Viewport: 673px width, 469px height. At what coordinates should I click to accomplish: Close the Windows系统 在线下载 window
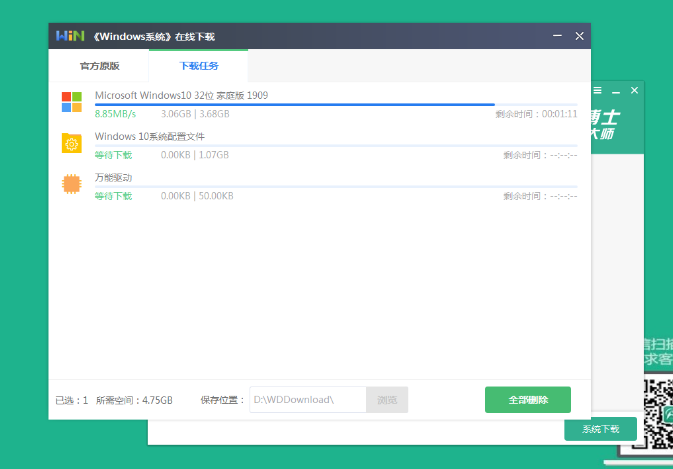(579, 36)
